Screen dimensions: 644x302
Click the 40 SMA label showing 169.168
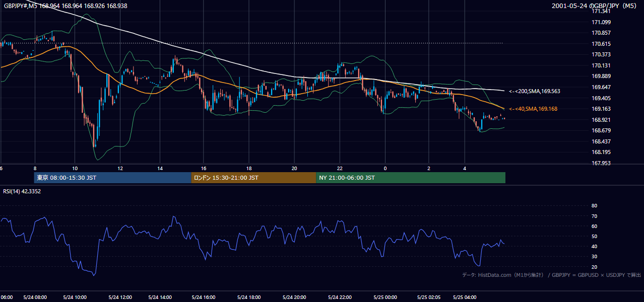tap(533, 109)
